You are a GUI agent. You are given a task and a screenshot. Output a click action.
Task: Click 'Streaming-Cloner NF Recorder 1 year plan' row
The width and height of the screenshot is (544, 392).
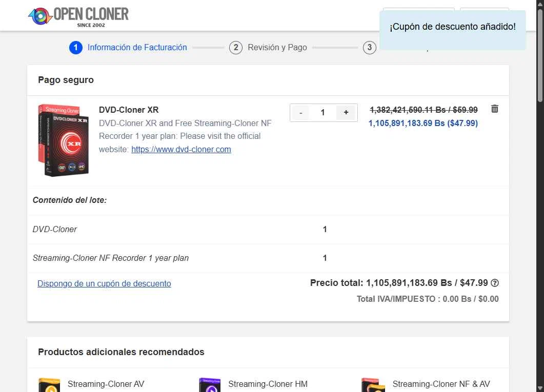pos(268,258)
